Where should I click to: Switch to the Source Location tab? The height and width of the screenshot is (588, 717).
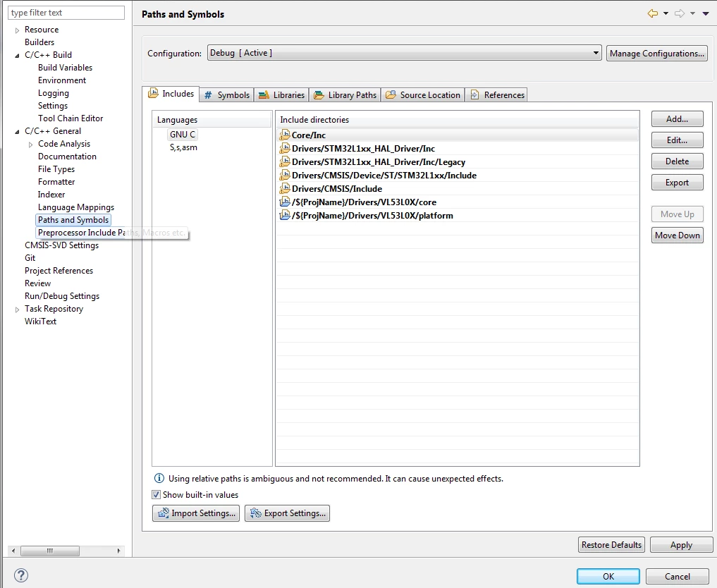423,95
